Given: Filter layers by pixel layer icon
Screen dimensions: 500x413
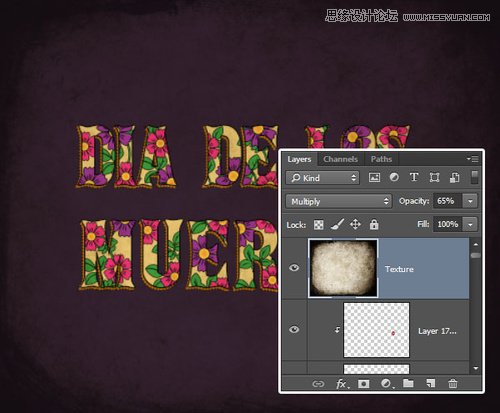Looking at the screenshot, I should click(x=374, y=178).
